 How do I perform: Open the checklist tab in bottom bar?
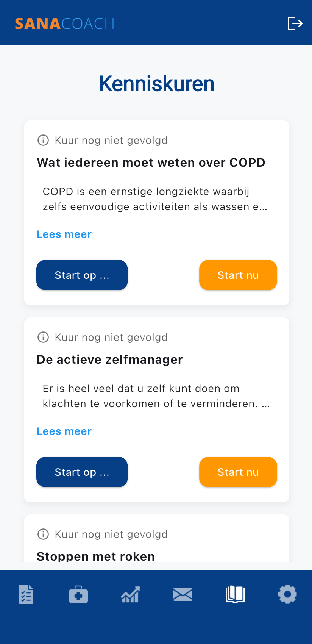coord(26,594)
